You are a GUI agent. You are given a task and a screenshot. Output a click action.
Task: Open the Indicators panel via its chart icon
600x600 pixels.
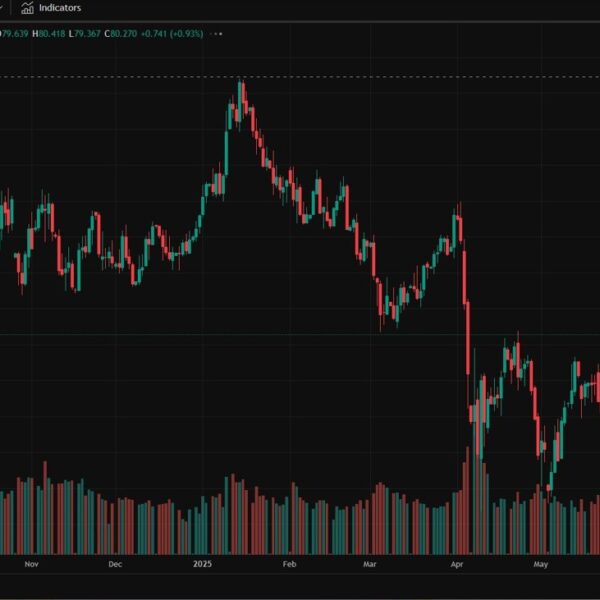(27, 8)
